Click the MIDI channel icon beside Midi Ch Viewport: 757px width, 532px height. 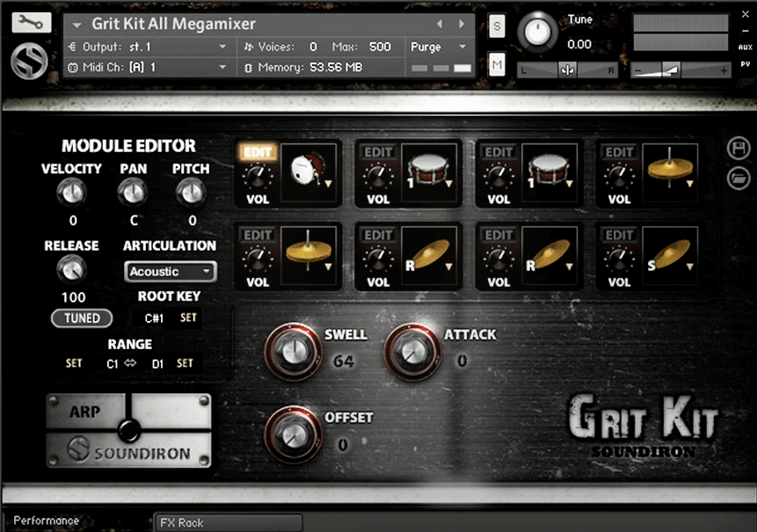click(x=72, y=67)
